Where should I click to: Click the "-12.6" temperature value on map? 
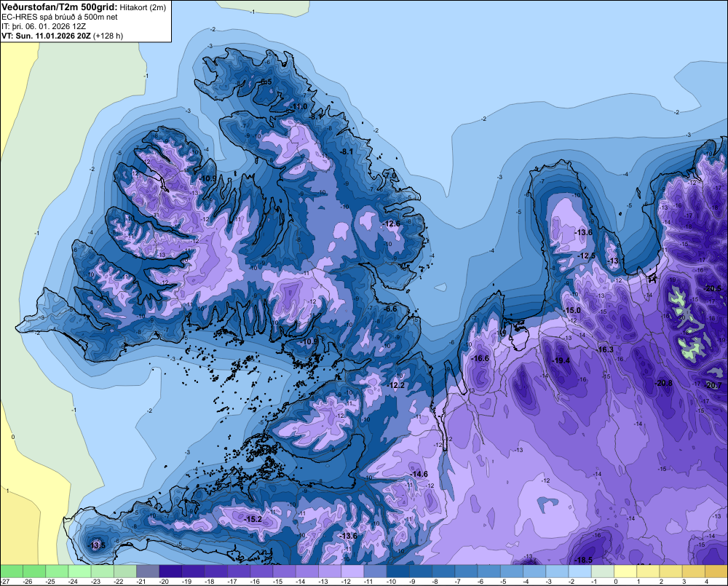[392, 223]
